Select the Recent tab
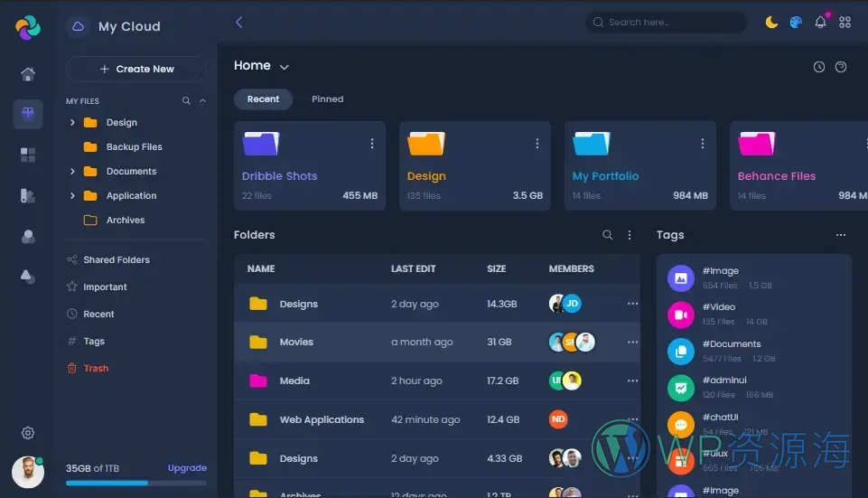The image size is (868, 498). (x=263, y=99)
